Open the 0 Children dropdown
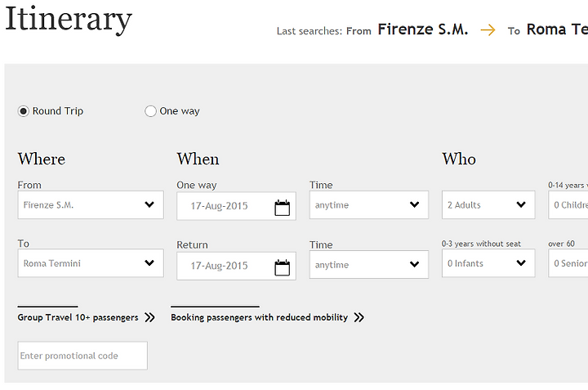The width and height of the screenshot is (588, 390). pos(568,204)
